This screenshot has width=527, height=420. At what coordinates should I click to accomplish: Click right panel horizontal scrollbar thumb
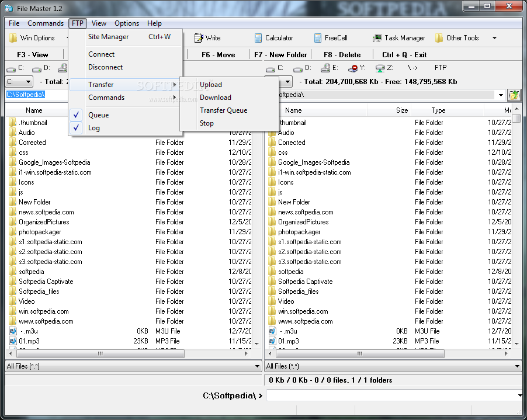click(360, 353)
